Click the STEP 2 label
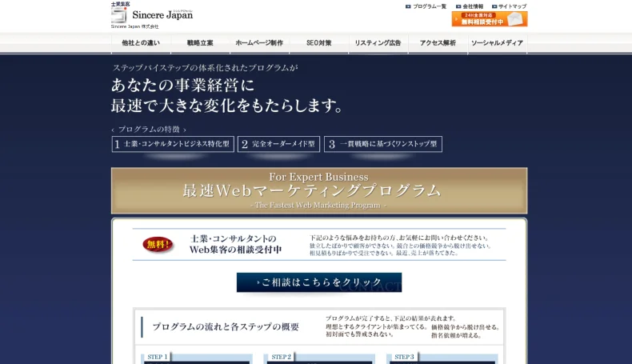 pos(281,357)
